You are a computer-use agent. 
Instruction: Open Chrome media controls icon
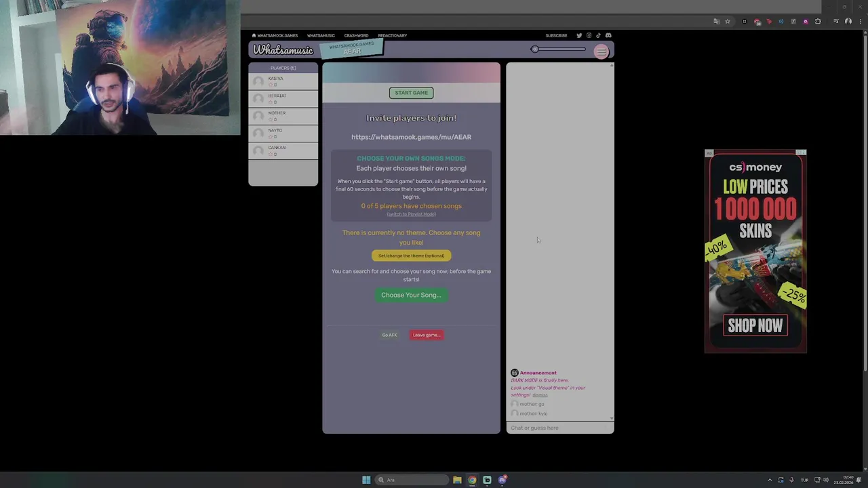836,22
